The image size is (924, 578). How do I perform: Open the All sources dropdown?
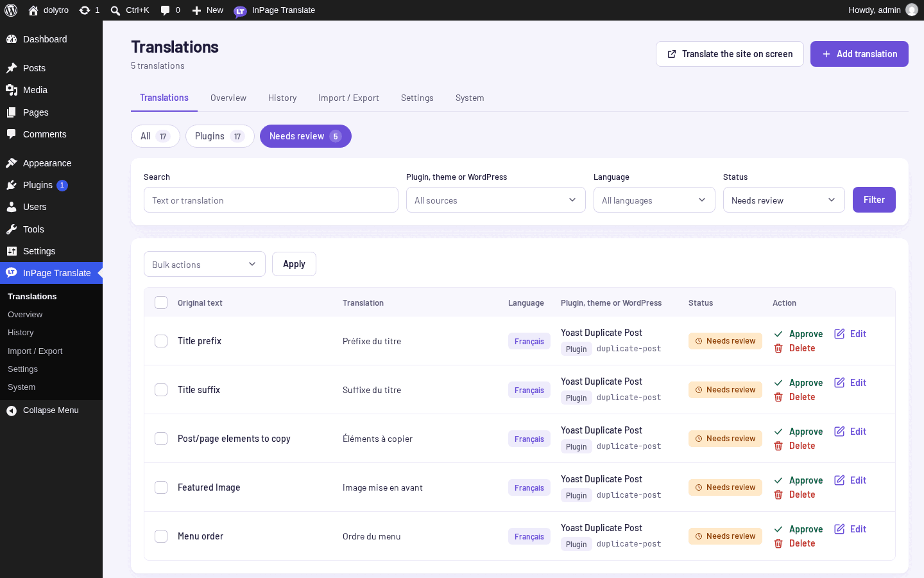point(496,200)
